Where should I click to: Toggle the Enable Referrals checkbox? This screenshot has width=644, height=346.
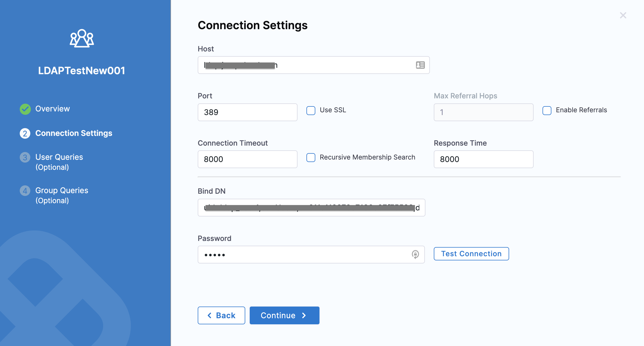pos(547,110)
